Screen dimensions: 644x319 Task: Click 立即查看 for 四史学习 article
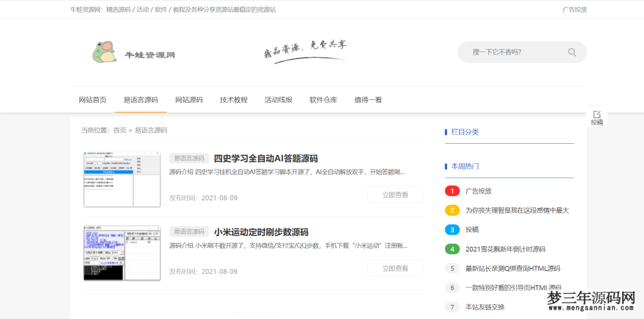(395, 195)
